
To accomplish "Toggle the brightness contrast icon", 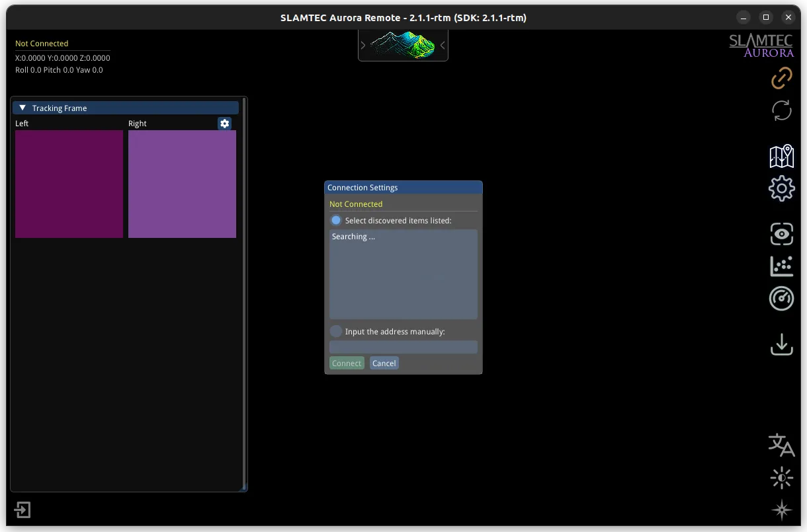I will click(x=782, y=478).
